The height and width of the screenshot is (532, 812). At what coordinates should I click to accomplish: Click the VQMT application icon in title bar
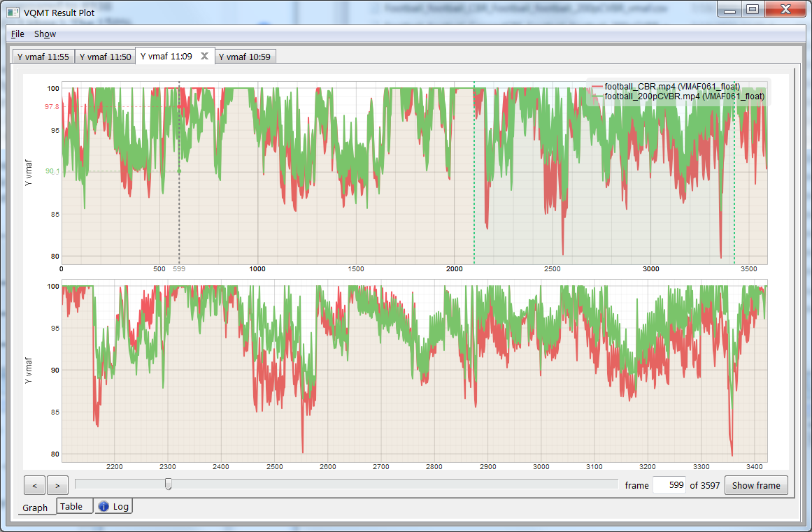(13, 13)
